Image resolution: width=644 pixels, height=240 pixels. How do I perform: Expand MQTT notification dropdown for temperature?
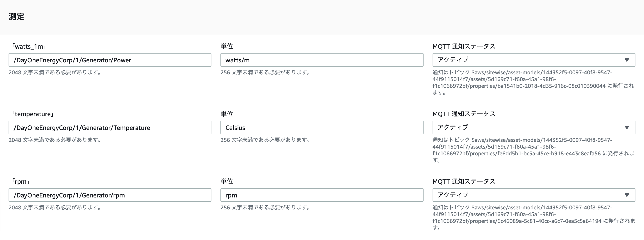pos(533,127)
